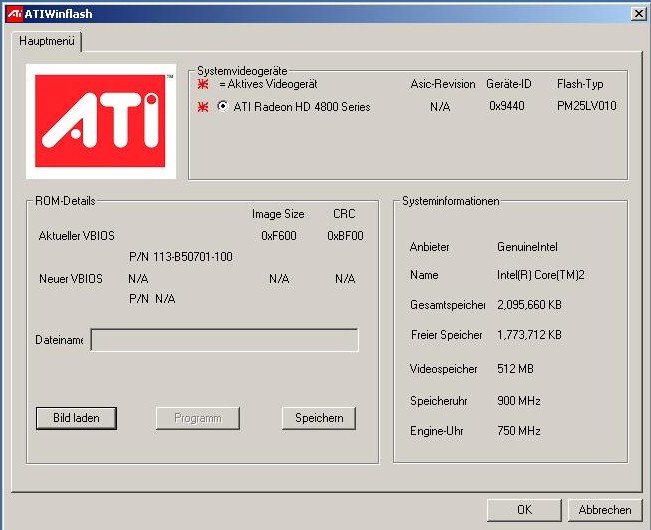Click the Freier Speicher value 1,773,712 KB
Viewport: 651px width, 530px height.
click(x=529, y=335)
